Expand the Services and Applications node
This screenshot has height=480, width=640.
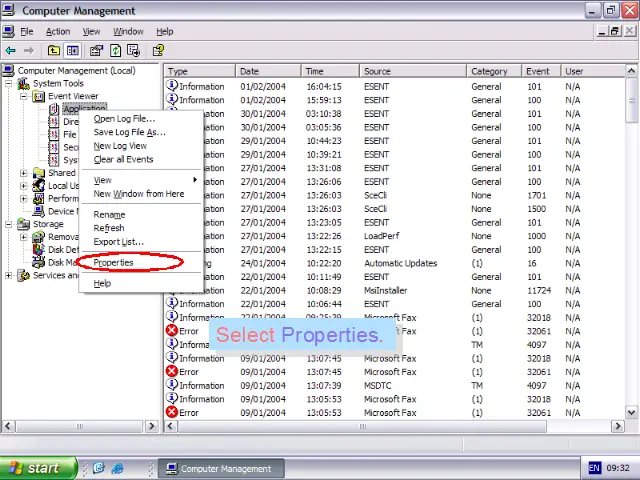coord(8,276)
